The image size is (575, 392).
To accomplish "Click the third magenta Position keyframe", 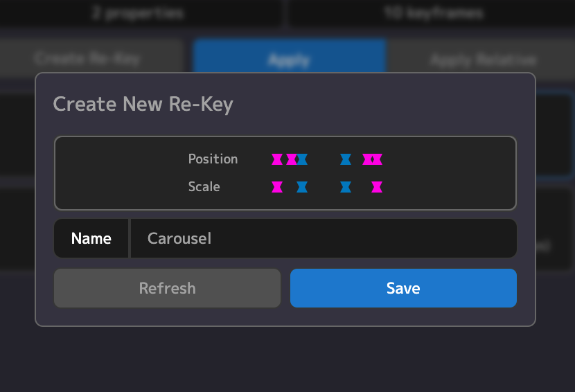I will [x=367, y=159].
